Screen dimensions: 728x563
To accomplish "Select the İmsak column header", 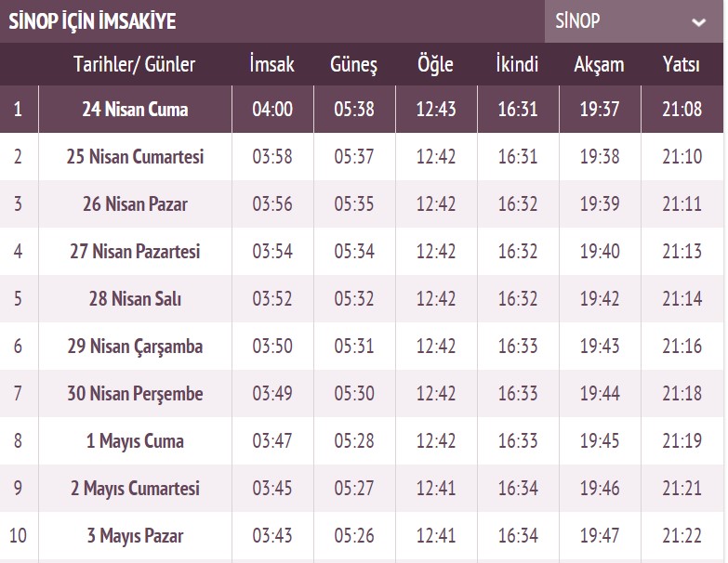I will pos(272,65).
